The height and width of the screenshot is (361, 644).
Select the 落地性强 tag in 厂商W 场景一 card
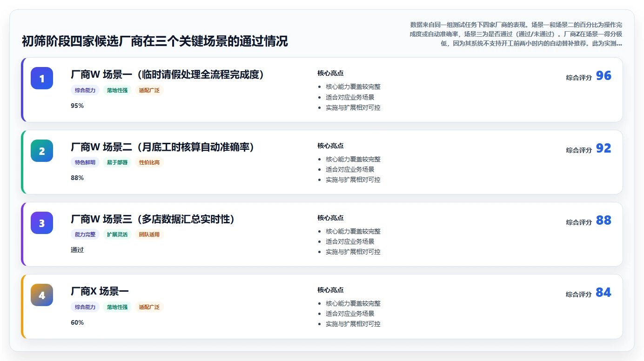117,90
